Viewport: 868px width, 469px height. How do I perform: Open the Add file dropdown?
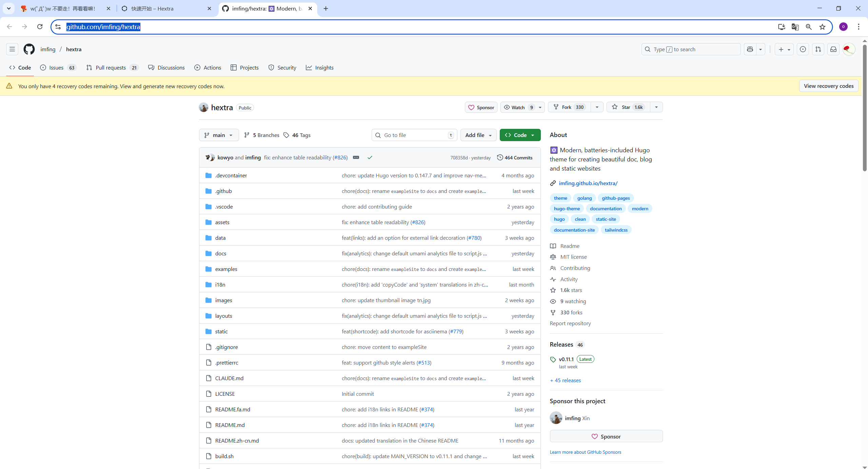(x=478, y=135)
